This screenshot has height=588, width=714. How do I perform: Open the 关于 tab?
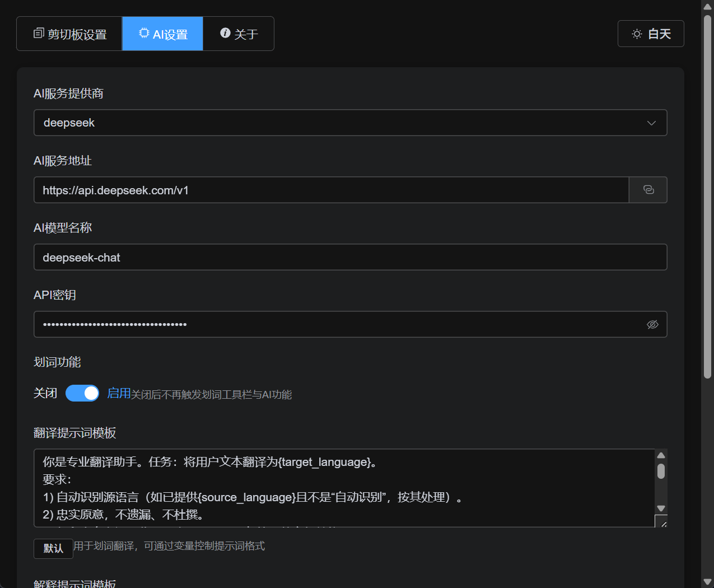[x=239, y=34]
